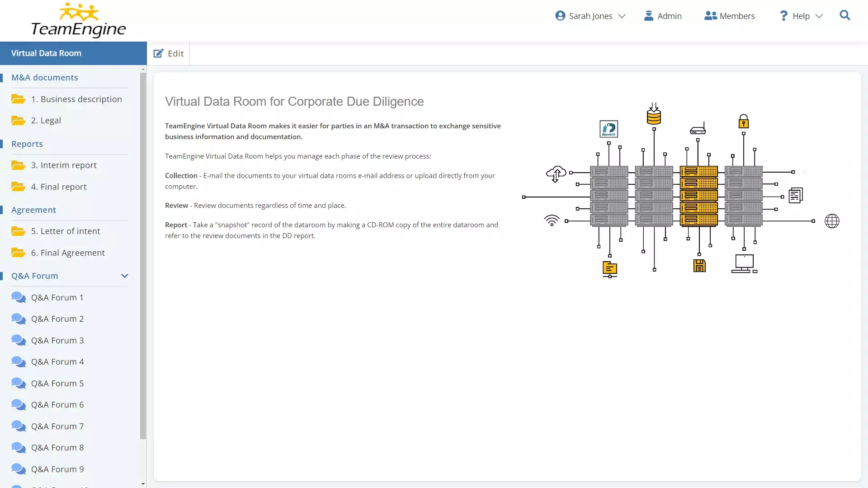Open the Admin menu
Viewport: 868px width, 488px height.
(x=663, y=16)
